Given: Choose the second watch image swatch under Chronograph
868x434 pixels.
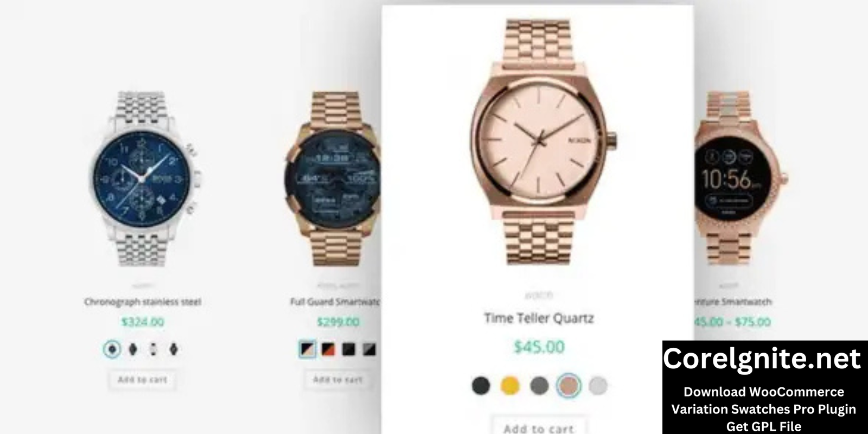Looking at the screenshot, I should (133, 349).
